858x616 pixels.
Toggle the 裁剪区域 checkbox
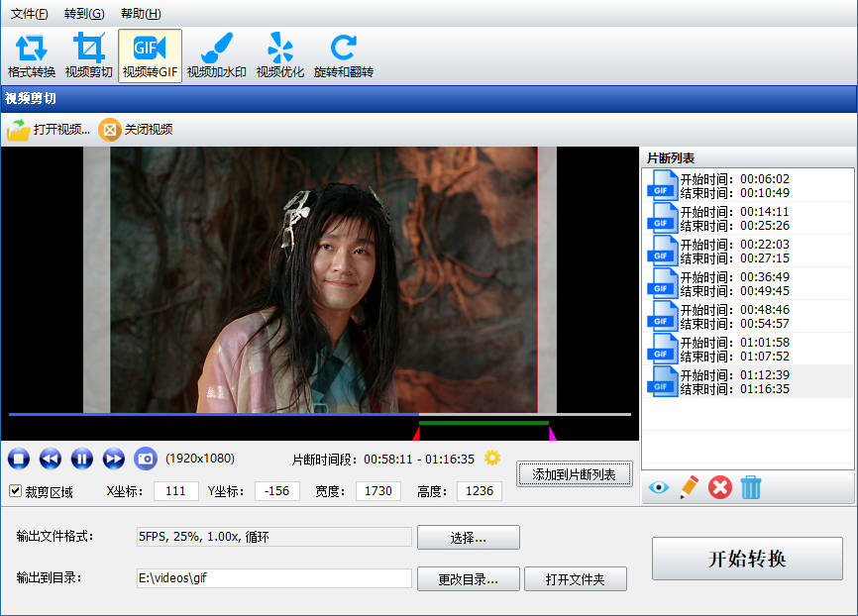15,491
